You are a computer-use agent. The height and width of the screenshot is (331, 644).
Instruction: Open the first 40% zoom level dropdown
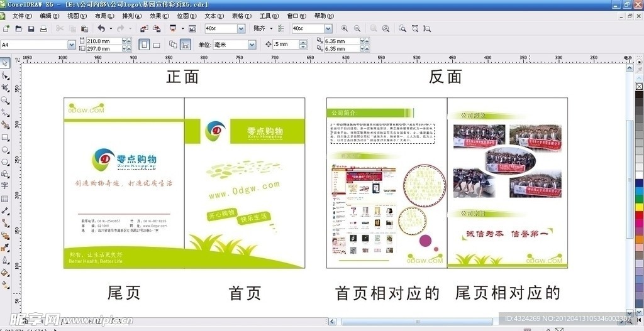coord(241,28)
